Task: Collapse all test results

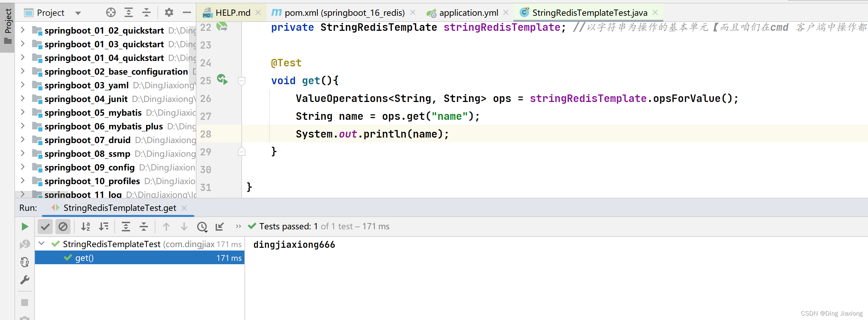Action: [144, 227]
